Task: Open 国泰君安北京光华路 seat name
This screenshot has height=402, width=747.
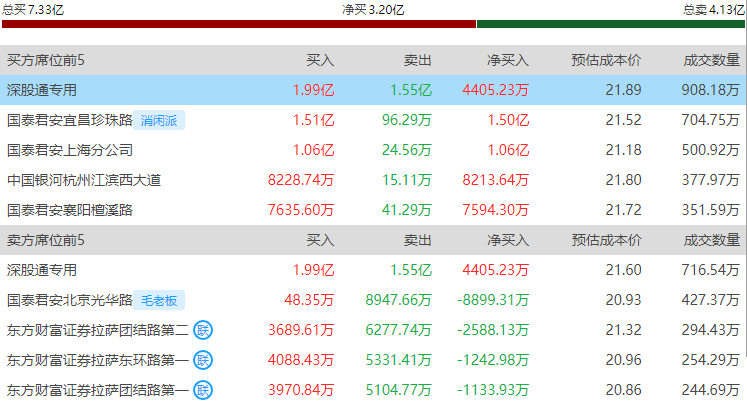Action: (x=70, y=300)
